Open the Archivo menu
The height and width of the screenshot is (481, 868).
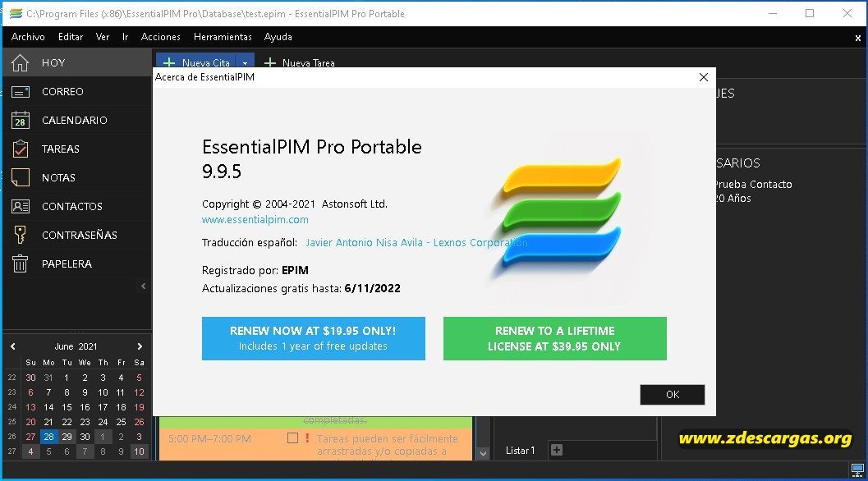pos(28,37)
